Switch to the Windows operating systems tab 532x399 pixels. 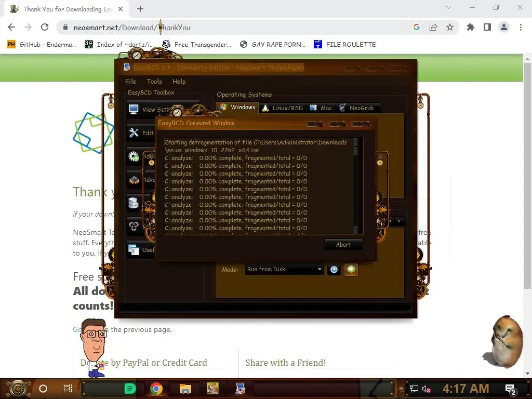pos(237,107)
